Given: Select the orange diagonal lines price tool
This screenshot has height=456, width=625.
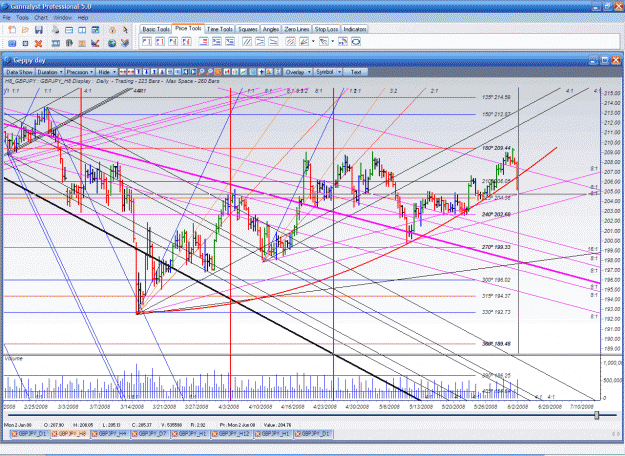Looking at the screenshot, I should tap(291, 41).
